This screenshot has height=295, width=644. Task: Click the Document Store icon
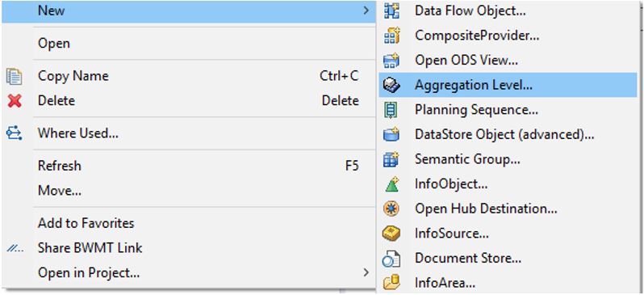click(391, 259)
